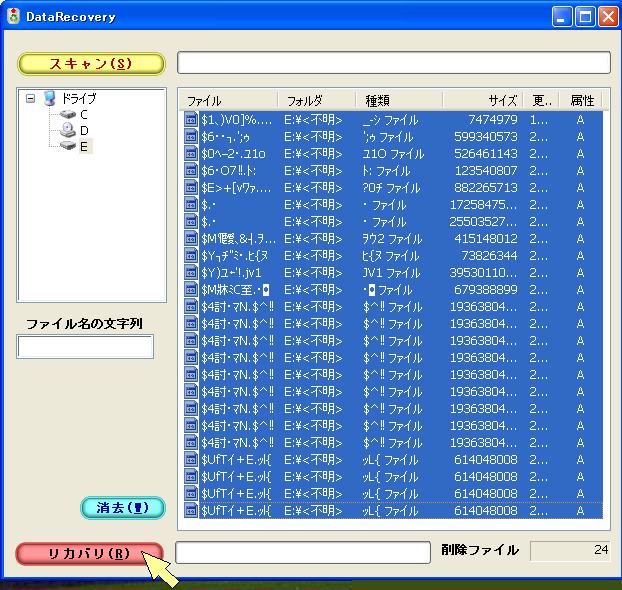Viewport: 622px width, 590px height.
Task: Select file icon of 7474979 size row
Action: (x=191, y=120)
